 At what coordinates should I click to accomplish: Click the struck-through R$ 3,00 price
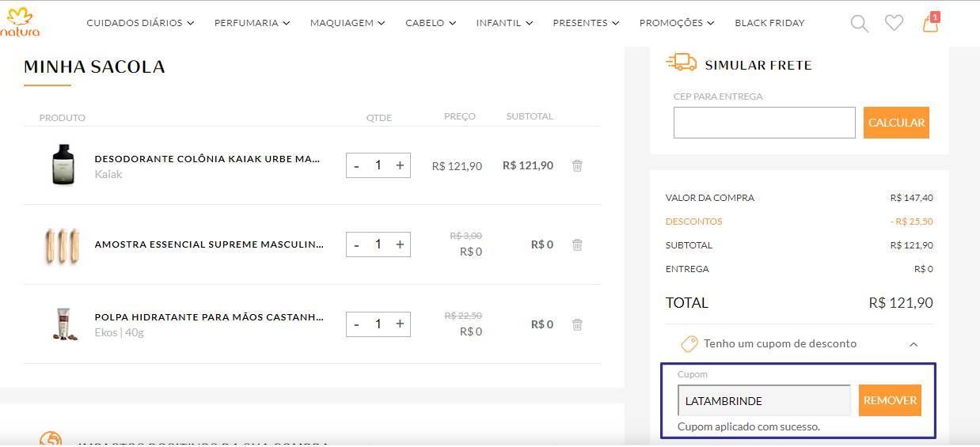(465, 236)
